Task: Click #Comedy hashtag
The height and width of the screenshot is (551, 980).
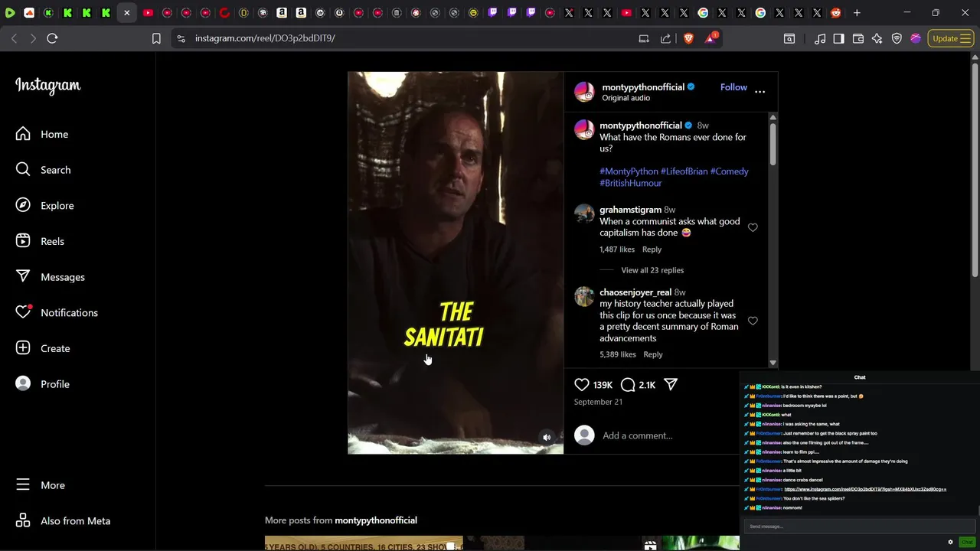Action: [x=730, y=171]
